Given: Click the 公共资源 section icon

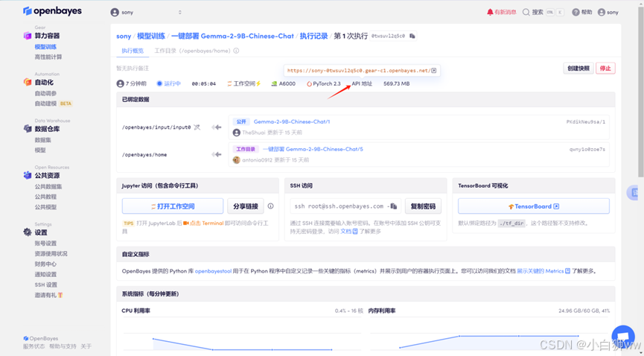Looking at the screenshot, I should coord(27,176).
